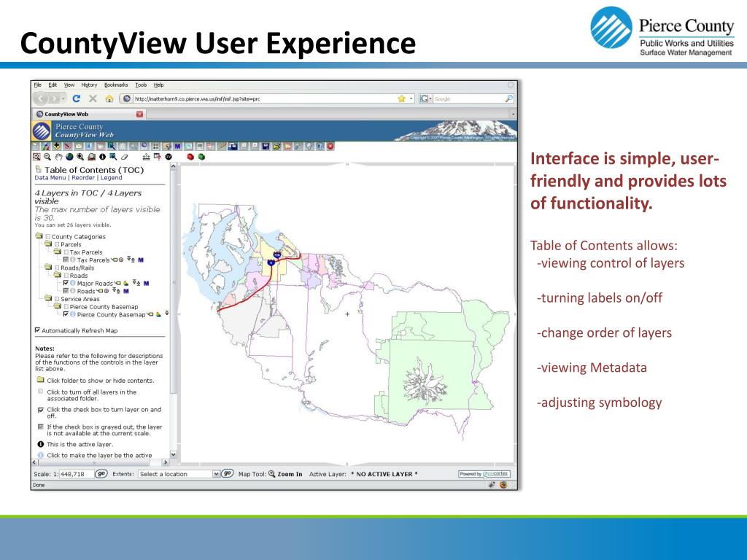Toggle the Major Roads layer checkbox
The image size is (747, 560).
coord(66,283)
